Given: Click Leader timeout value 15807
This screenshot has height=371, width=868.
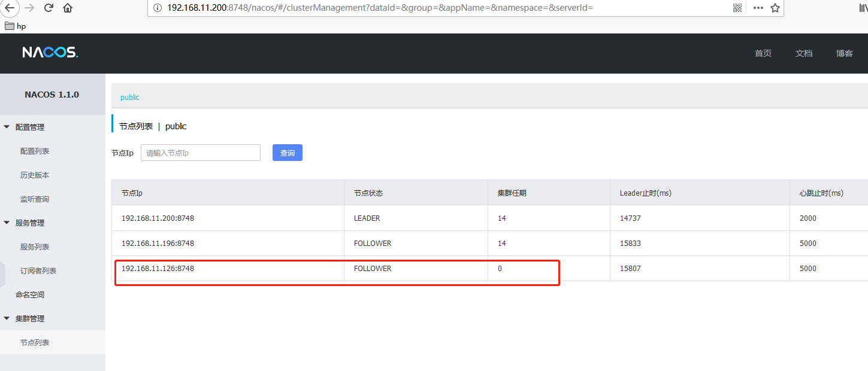Looking at the screenshot, I should coord(630,269).
